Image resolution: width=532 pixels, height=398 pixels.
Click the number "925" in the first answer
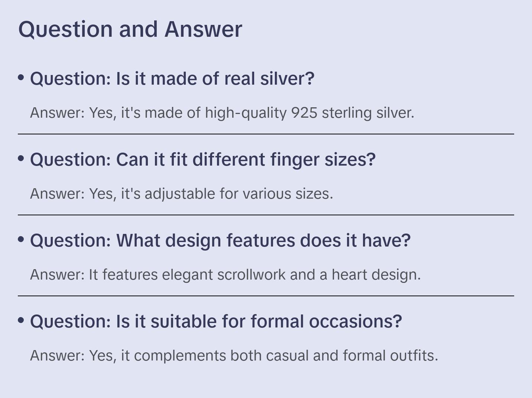[x=304, y=113]
